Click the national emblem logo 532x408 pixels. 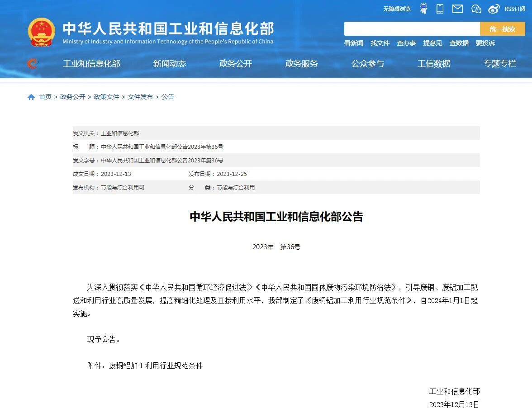pyautogui.click(x=41, y=32)
